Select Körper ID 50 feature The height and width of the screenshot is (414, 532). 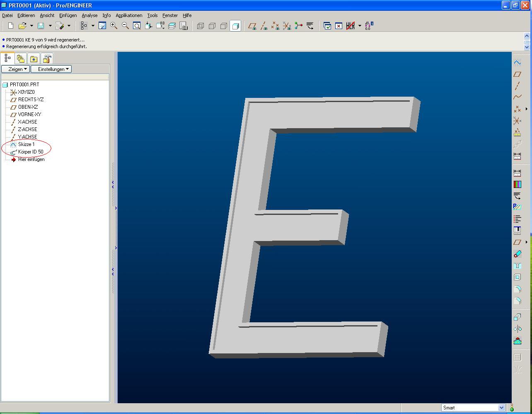(x=30, y=152)
